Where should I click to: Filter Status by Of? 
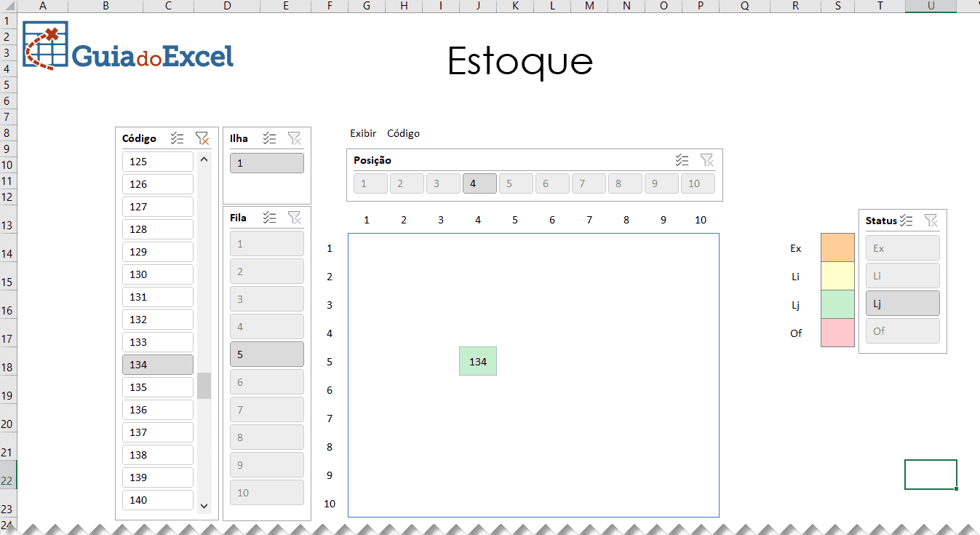click(x=902, y=331)
